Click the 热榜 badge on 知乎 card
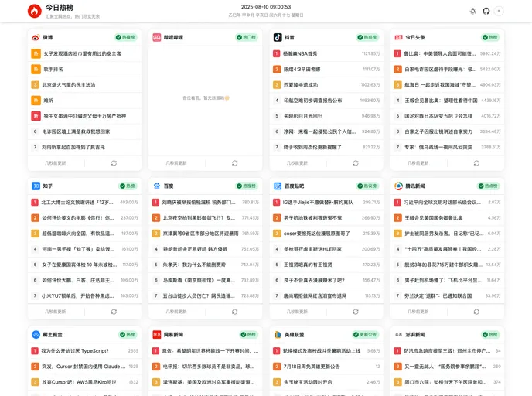The width and height of the screenshot is (532, 396). [x=128, y=186]
